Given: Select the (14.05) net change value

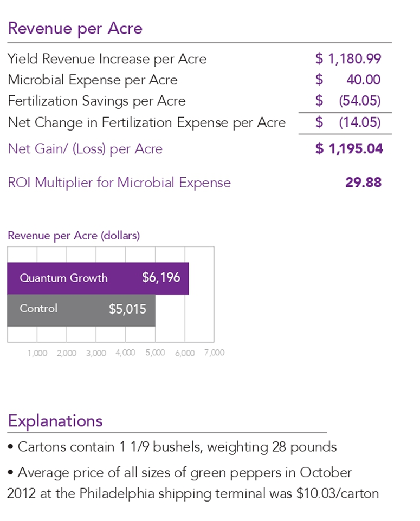Looking at the screenshot, I should pos(359,122).
